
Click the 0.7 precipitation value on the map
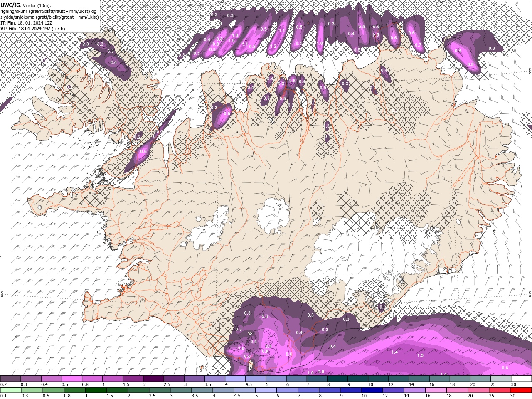click(418, 45)
